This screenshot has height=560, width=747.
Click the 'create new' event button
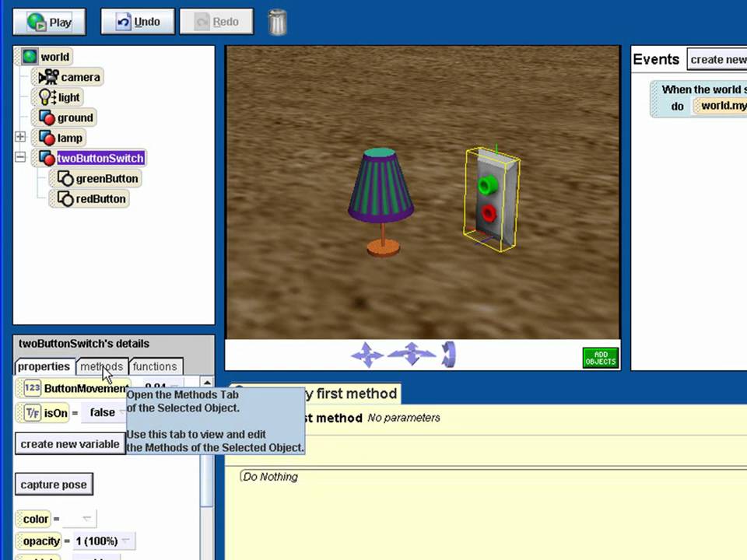718,60
